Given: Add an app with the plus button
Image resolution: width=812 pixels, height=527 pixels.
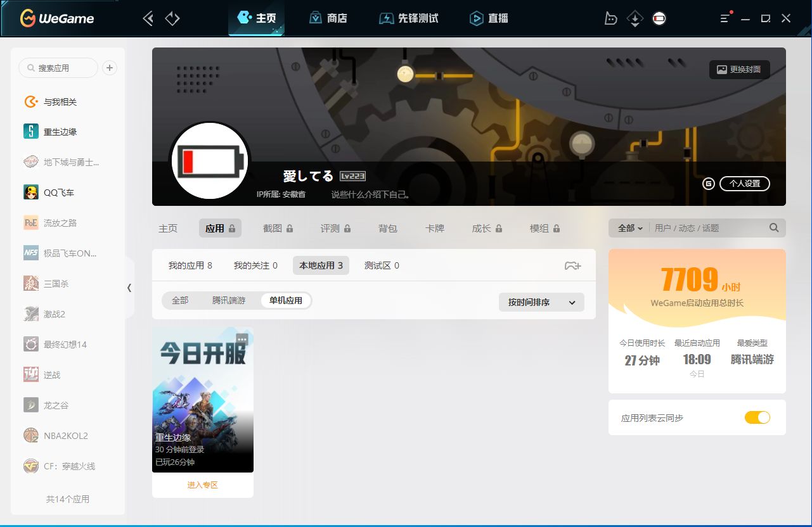Looking at the screenshot, I should [110, 68].
